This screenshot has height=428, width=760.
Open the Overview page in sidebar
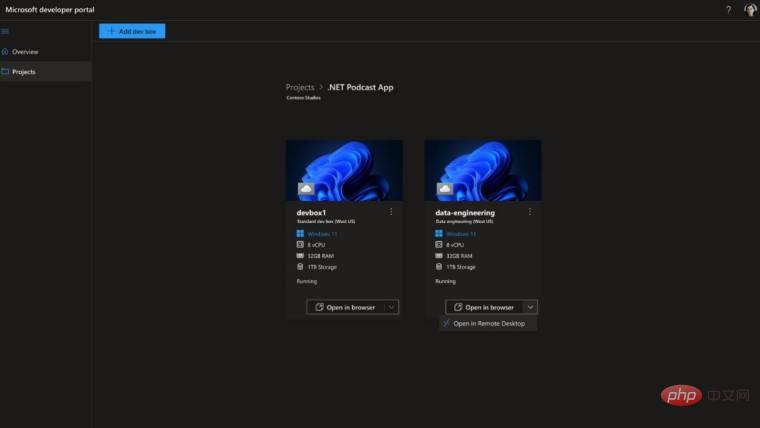tap(25, 51)
